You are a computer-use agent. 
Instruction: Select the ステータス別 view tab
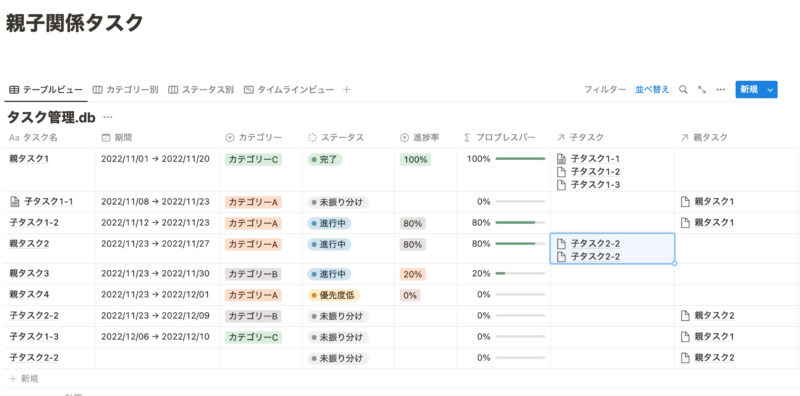[x=201, y=90]
